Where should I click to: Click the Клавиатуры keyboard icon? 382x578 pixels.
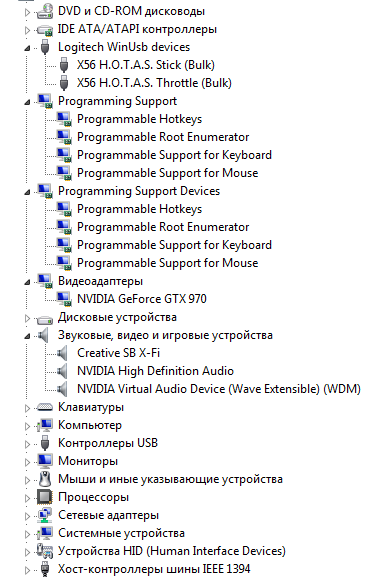45,407
